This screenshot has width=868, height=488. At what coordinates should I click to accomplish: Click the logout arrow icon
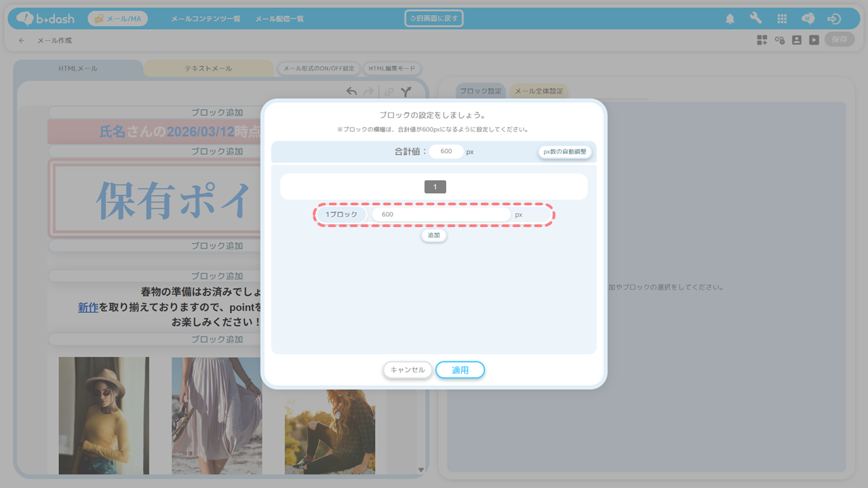point(834,19)
